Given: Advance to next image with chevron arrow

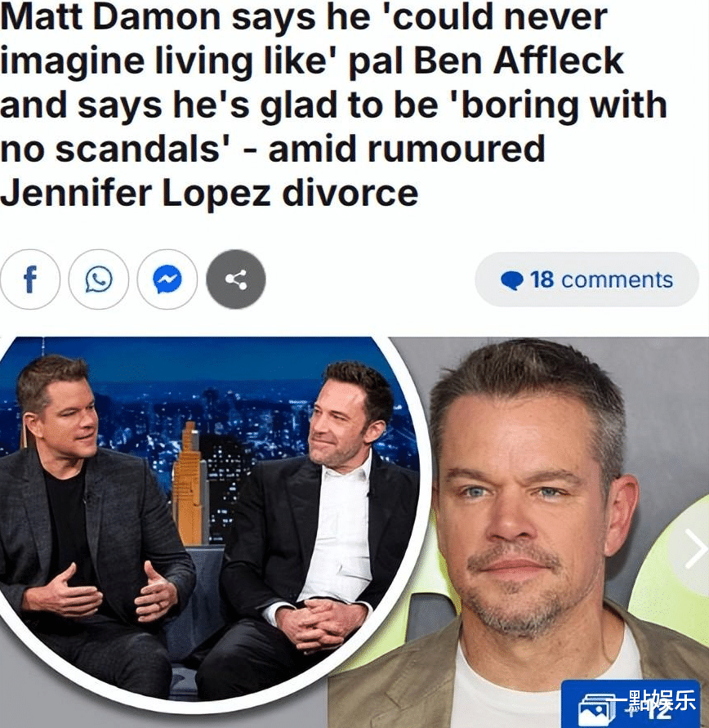Looking at the screenshot, I should coord(693,549).
